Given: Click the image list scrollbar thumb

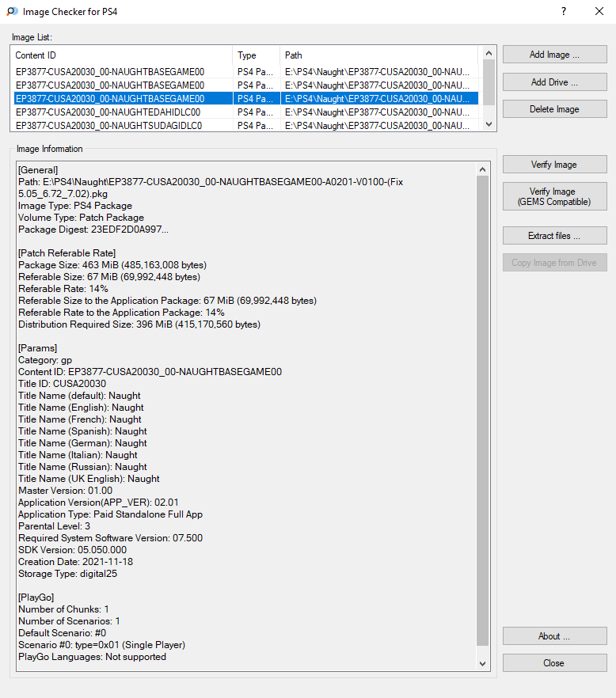Looking at the screenshot, I should click(489, 82).
